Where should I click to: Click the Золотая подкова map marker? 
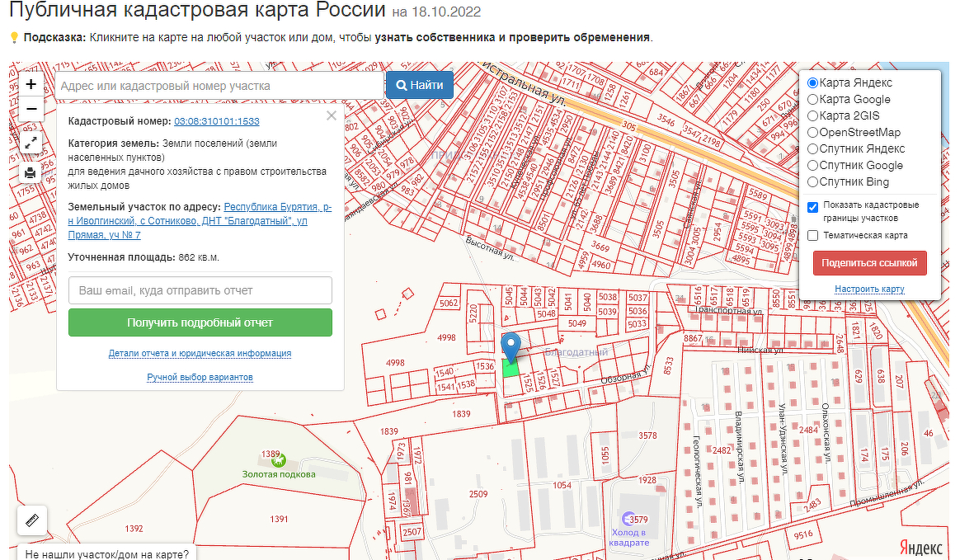click(x=278, y=460)
